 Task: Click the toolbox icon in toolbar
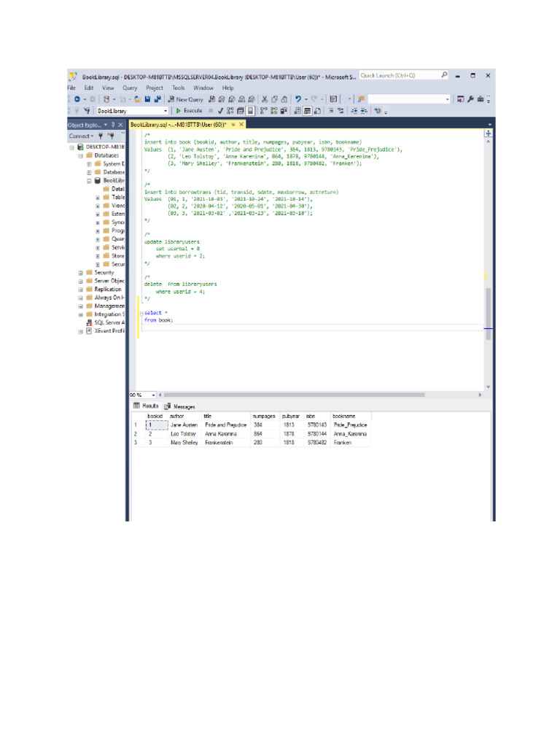coord(481,99)
